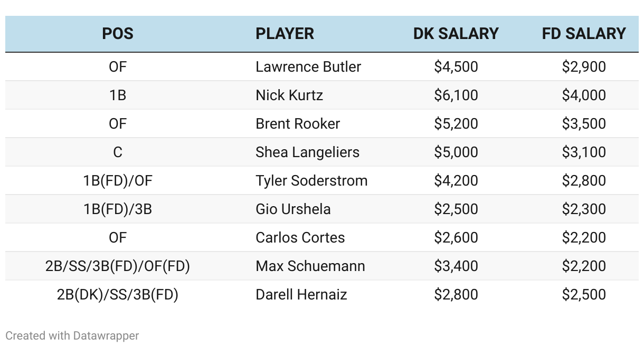Select Carlos Cortes player entry
Screen dimensions: 644x348
pos(300,238)
